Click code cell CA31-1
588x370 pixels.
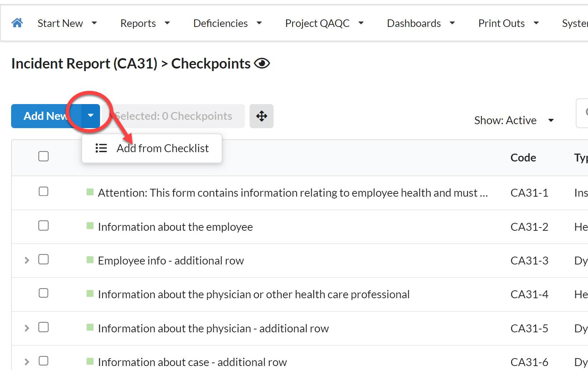click(x=529, y=193)
